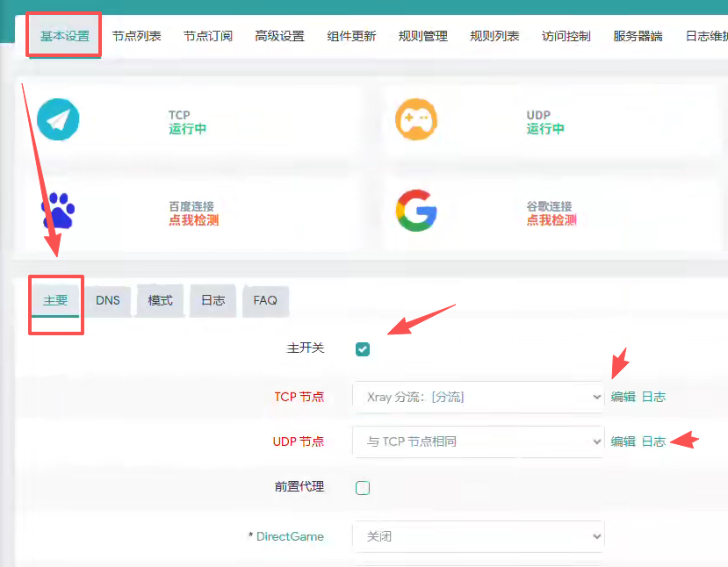Click the Baidu paw icon
Image resolution: width=728 pixels, height=567 pixels.
58,212
